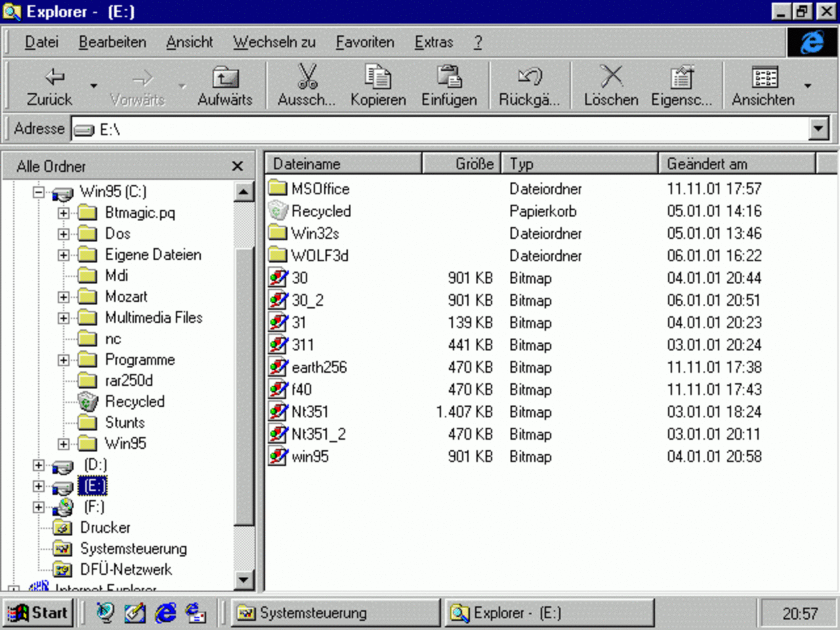The image size is (840, 630).
Task: Copy using the Kopieren icon
Action: point(378,76)
